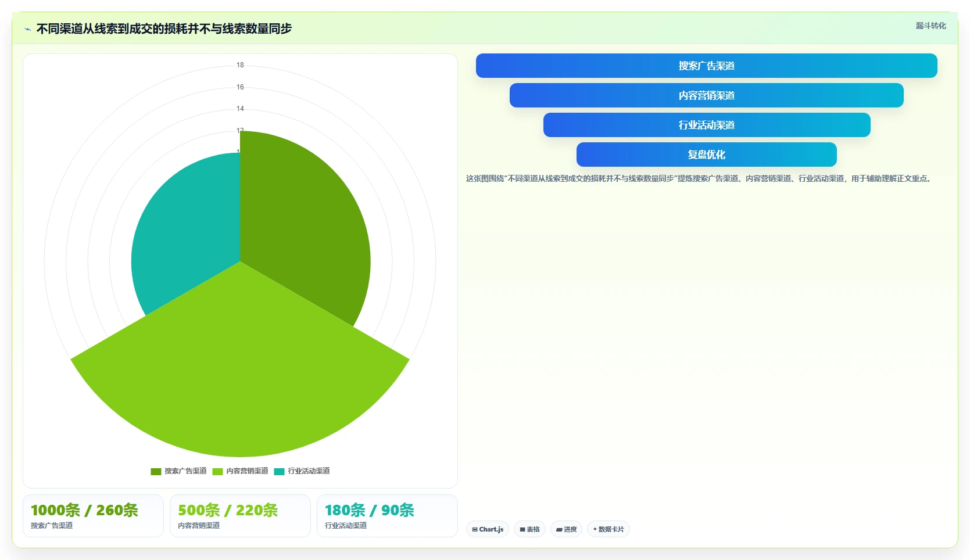This screenshot has width=970, height=560.
Task: Click 行业活动渠道 legend label
Action: coord(309,471)
